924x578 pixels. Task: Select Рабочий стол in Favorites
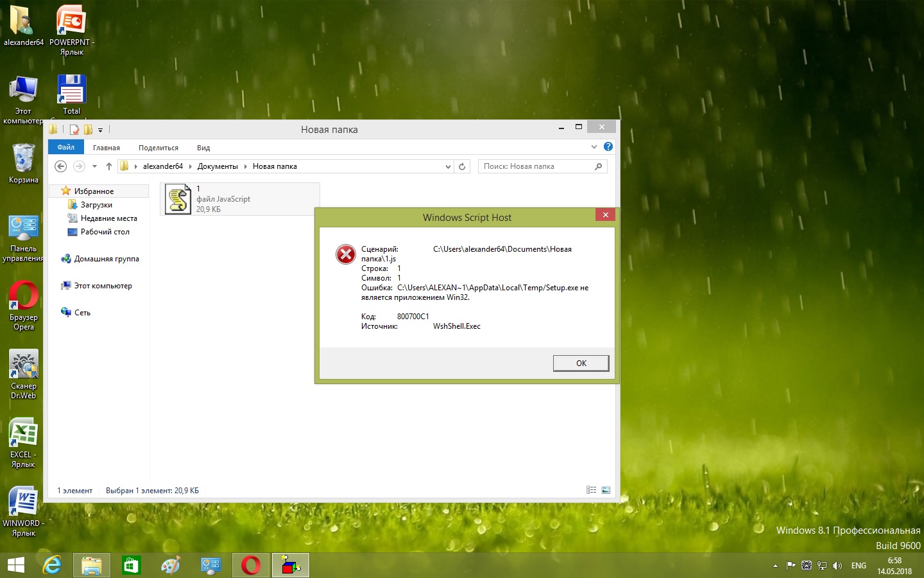pyautogui.click(x=105, y=232)
